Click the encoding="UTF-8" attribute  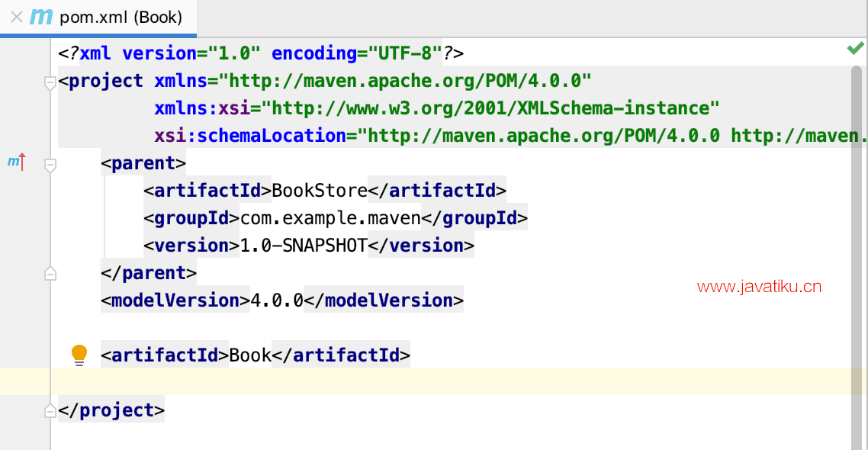pos(356,53)
